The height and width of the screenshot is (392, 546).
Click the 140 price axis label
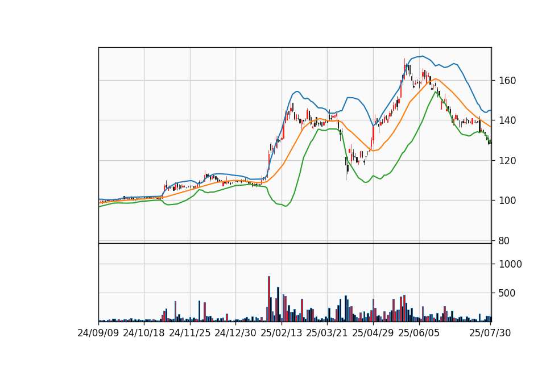coord(507,120)
